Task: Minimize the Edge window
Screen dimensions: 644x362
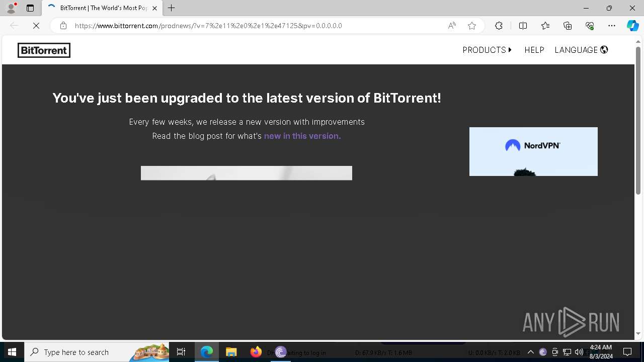Action: click(586, 8)
